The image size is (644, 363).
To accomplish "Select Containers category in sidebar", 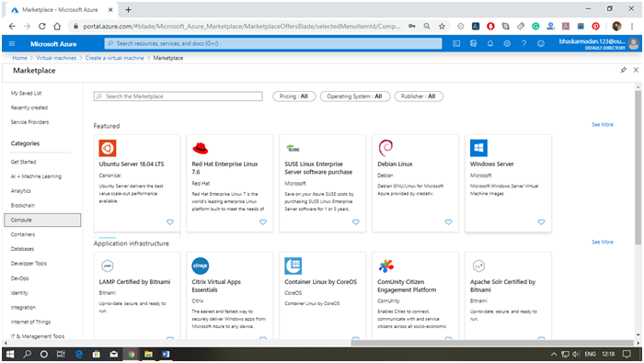I will click(23, 234).
